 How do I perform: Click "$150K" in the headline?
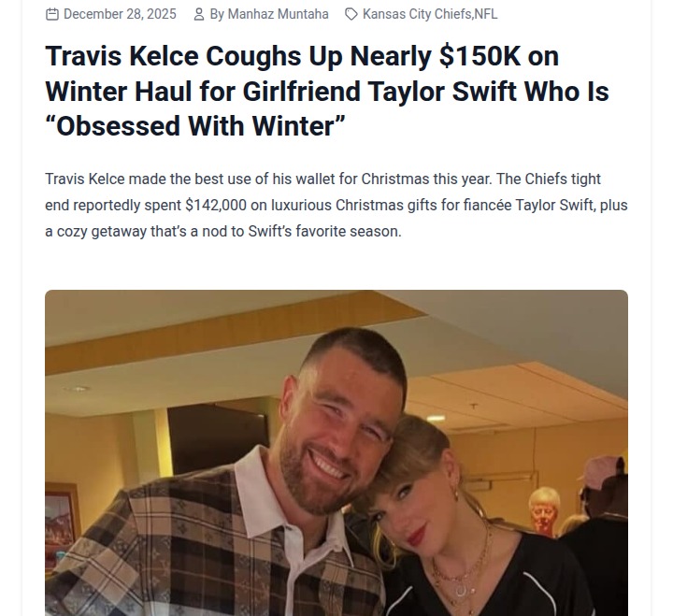pyautogui.click(x=478, y=56)
